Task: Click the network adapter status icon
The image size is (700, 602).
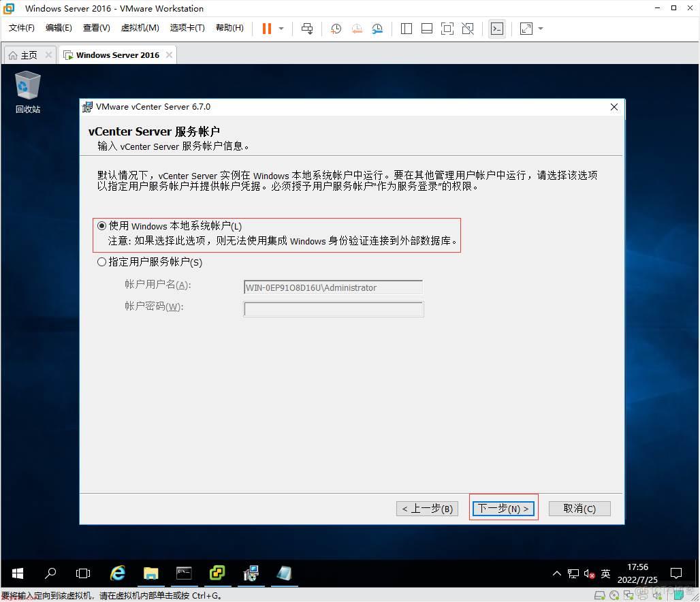Action: (x=629, y=595)
